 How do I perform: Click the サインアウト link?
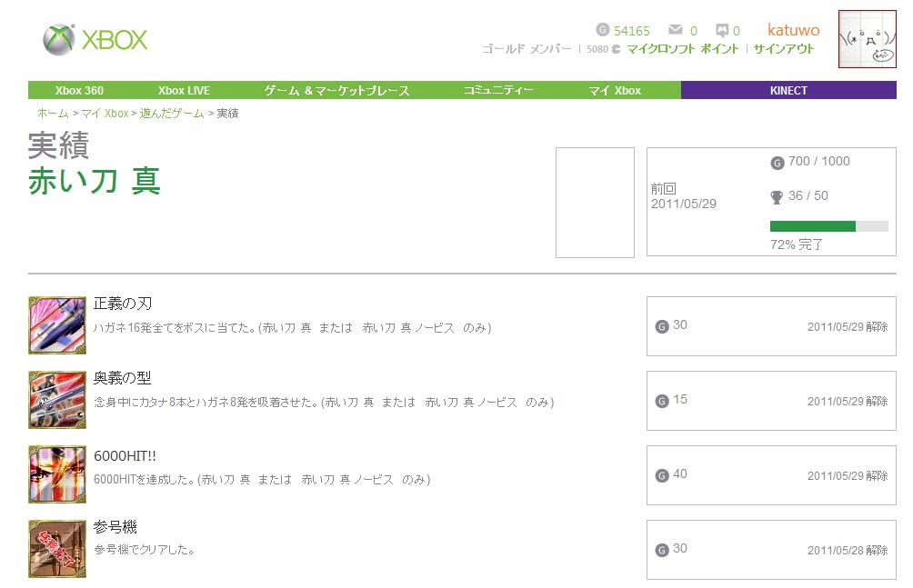tap(784, 49)
